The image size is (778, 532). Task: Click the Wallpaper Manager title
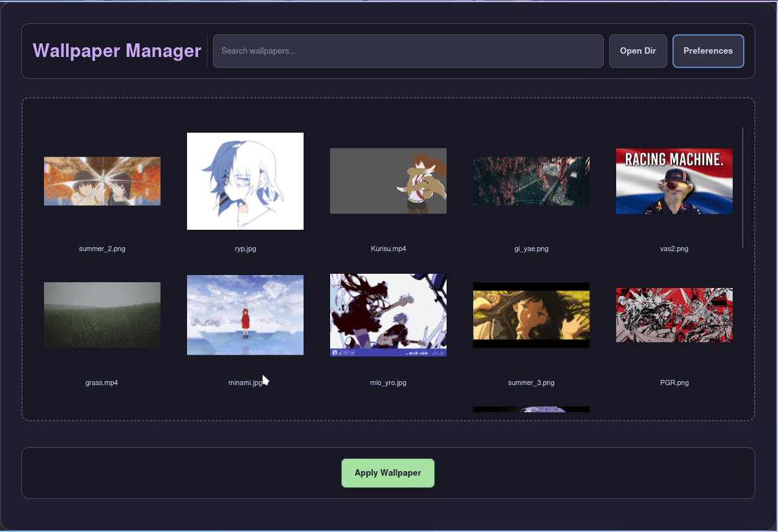(x=117, y=50)
